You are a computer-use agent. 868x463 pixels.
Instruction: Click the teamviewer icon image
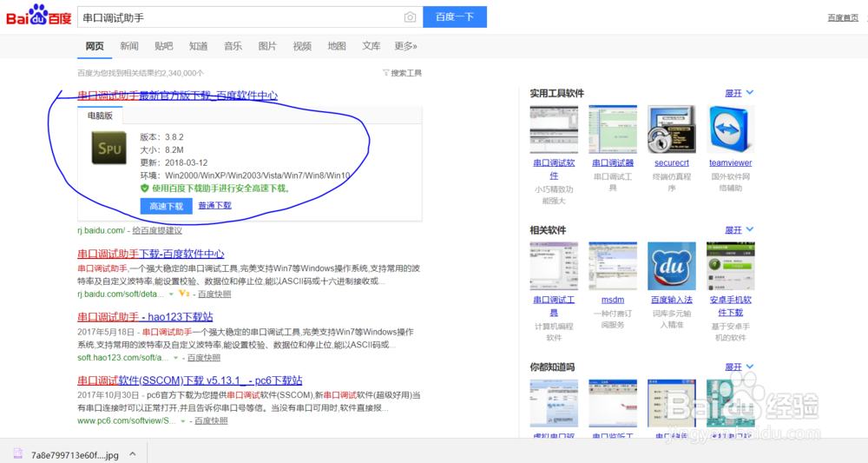(731, 129)
